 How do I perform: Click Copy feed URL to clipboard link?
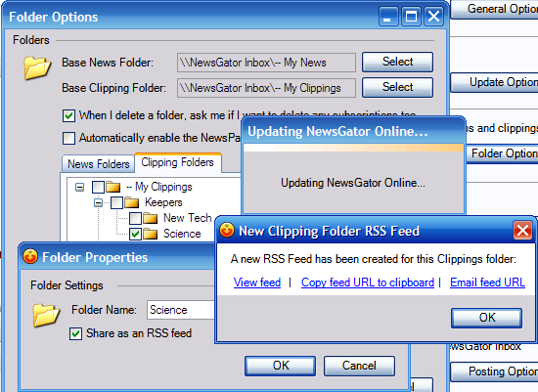pyautogui.click(x=368, y=283)
